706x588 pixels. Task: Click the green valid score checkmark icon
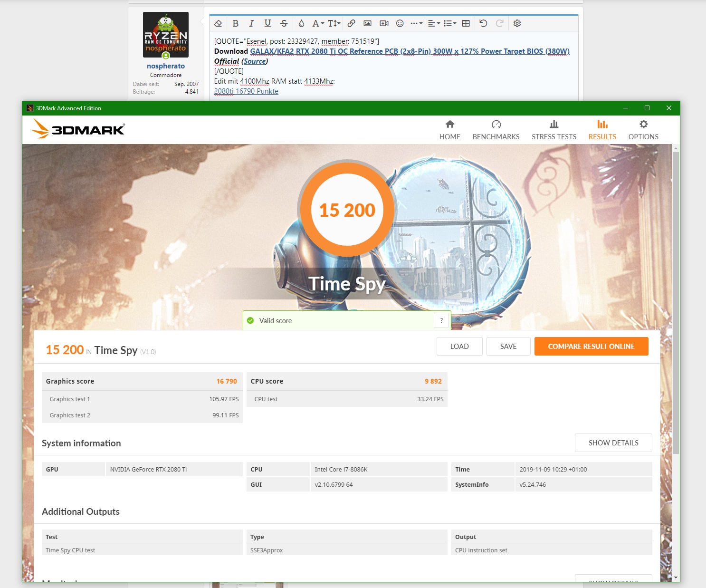click(250, 320)
